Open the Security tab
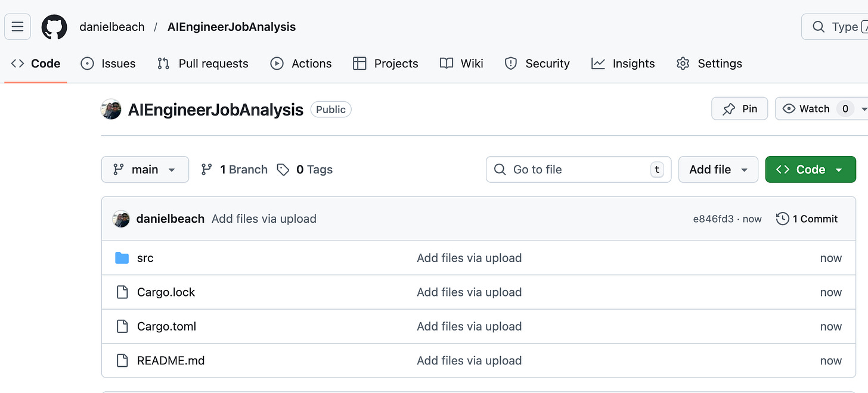This screenshot has width=868, height=393. point(537,64)
